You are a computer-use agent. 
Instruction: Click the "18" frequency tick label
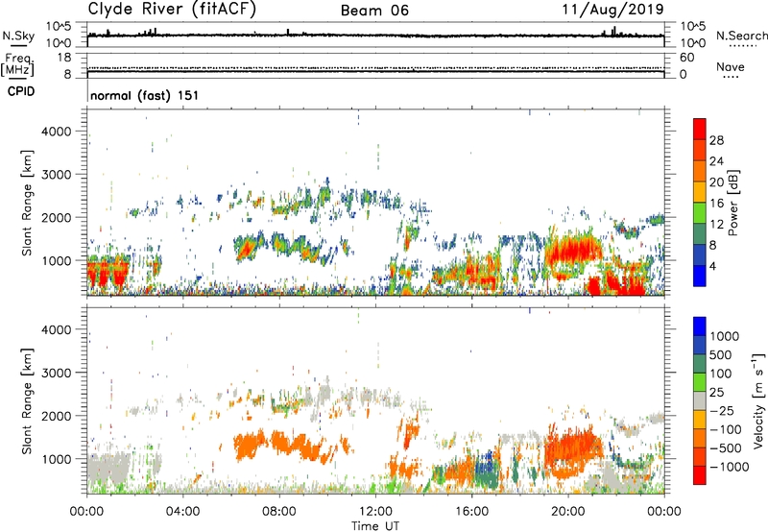(64, 58)
